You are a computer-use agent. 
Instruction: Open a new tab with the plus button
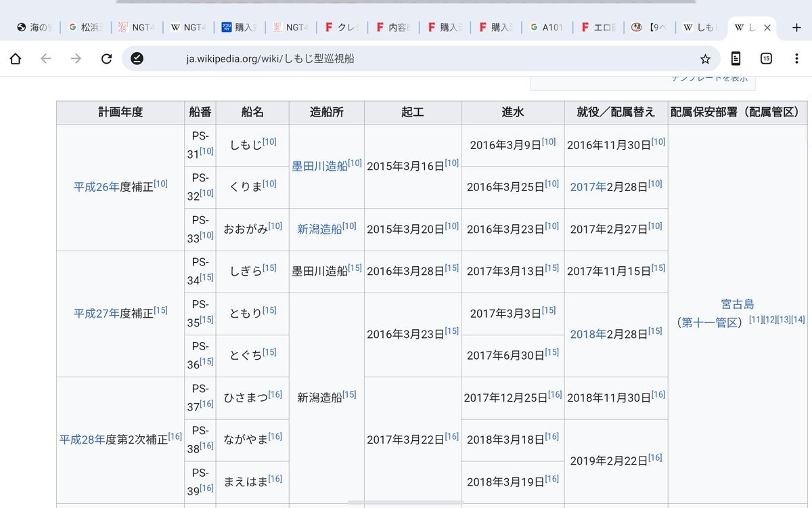click(x=796, y=28)
